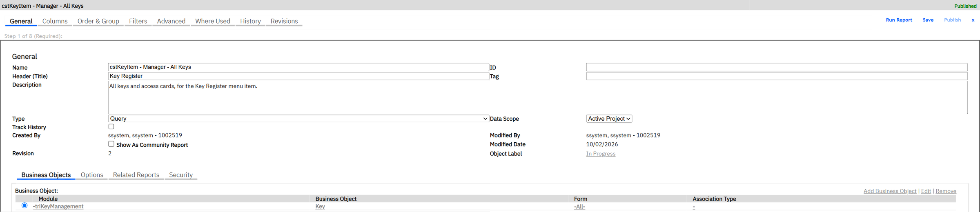Go to the Filters tab

tap(138, 21)
